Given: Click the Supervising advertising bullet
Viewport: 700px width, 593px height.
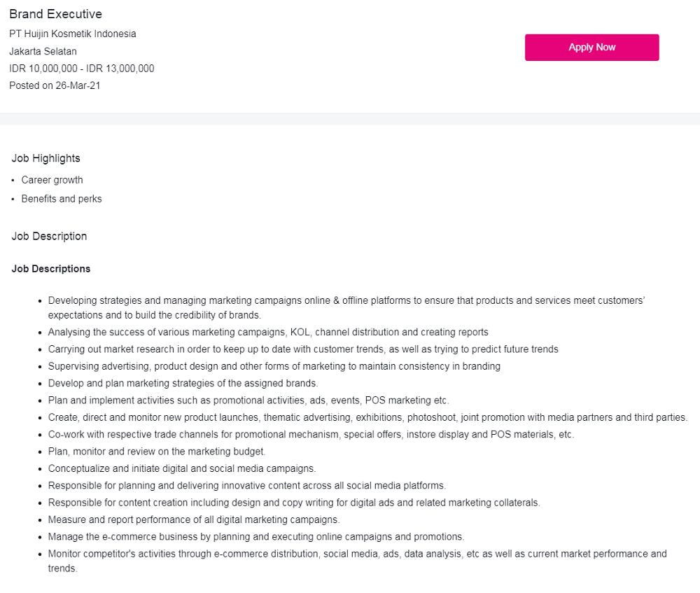Looking at the screenshot, I should [274, 366].
